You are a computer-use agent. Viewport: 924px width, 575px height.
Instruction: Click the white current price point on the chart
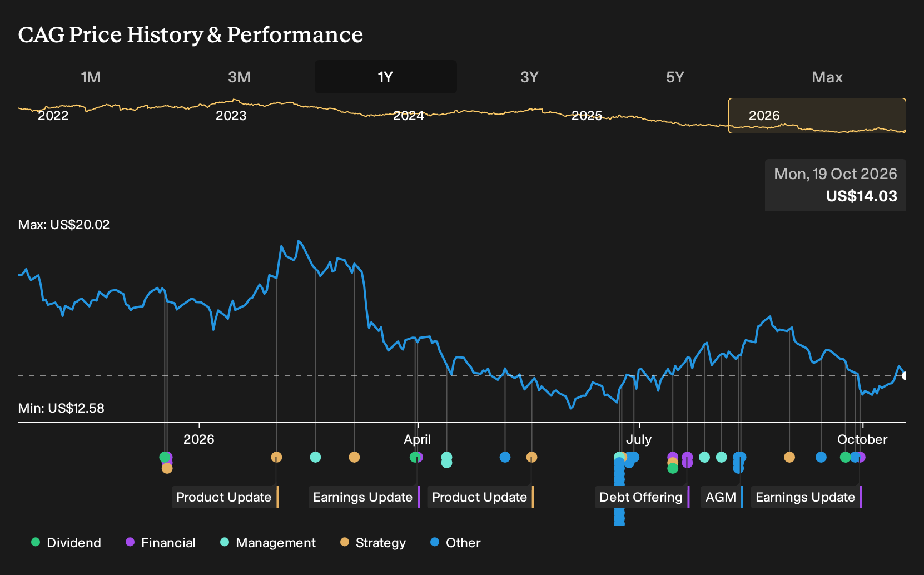coord(905,376)
